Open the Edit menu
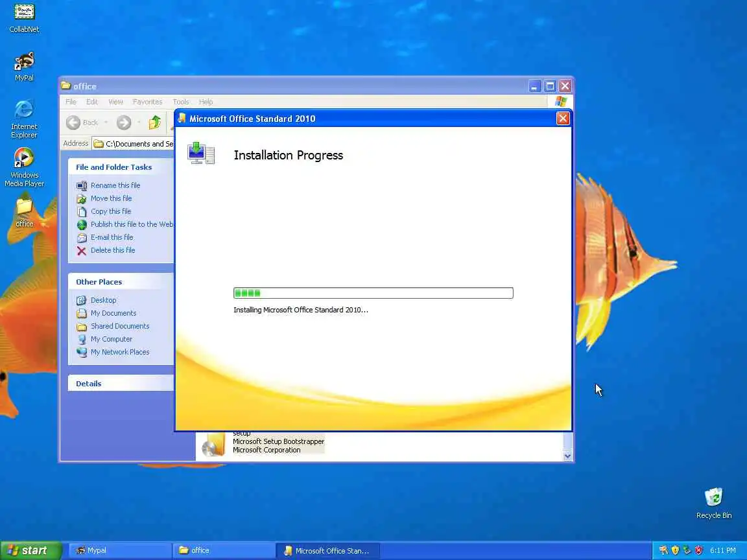The width and height of the screenshot is (747, 560). point(92,101)
